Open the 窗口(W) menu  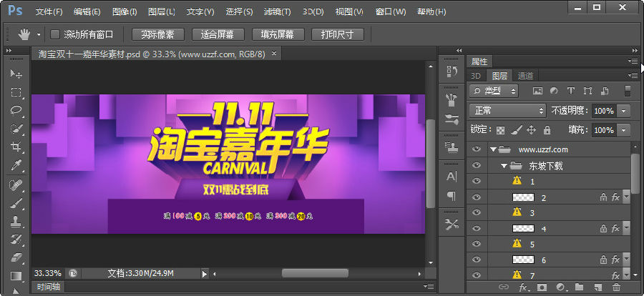click(391, 12)
